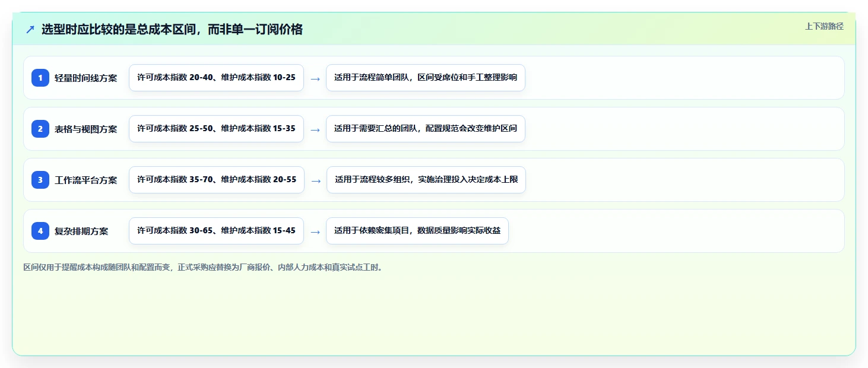The width and height of the screenshot is (868, 368).
Task: Click step badge 2 for 表格与视图方案
Action: pyautogui.click(x=40, y=129)
